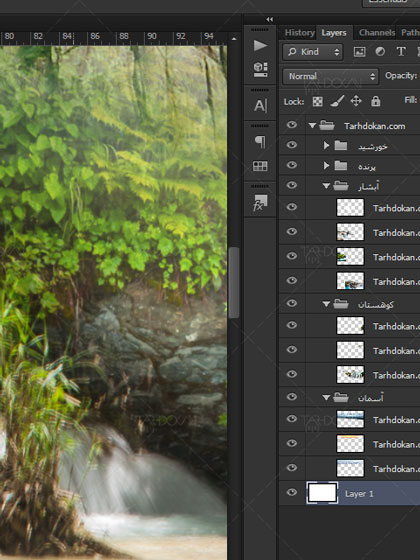Hide the کوهستان group
The height and width of the screenshot is (560, 420).
(292, 303)
